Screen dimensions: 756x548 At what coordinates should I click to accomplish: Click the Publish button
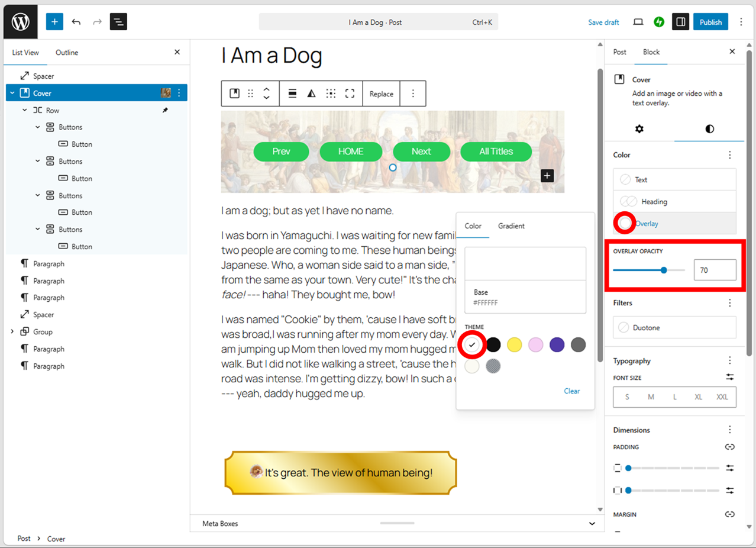[x=710, y=22]
